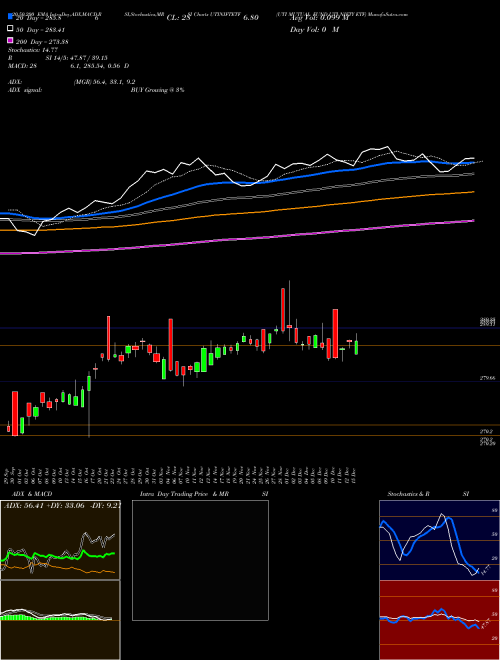Select the '50 Day - 283.41' legend text
The height and width of the screenshot is (660, 500).
tap(41, 30)
